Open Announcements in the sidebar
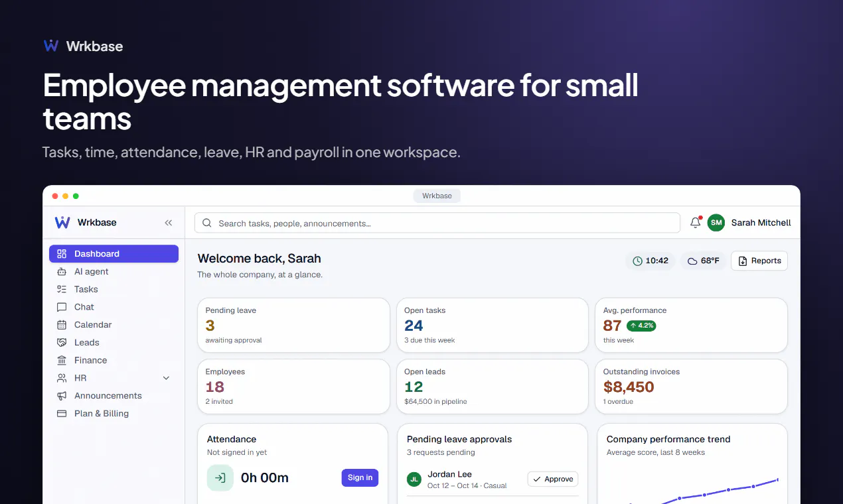This screenshot has height=504, width=843. [114, 396]
